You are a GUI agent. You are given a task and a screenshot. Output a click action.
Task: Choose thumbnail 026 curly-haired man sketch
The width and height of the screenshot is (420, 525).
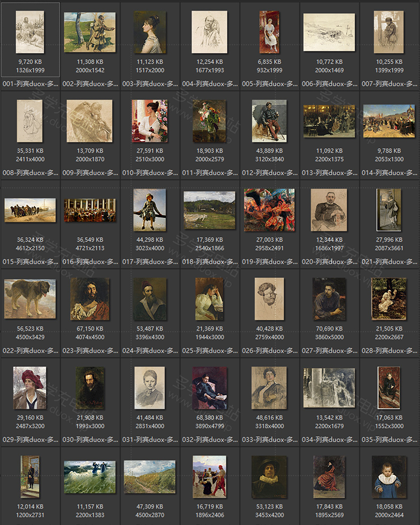coord(269,299)
